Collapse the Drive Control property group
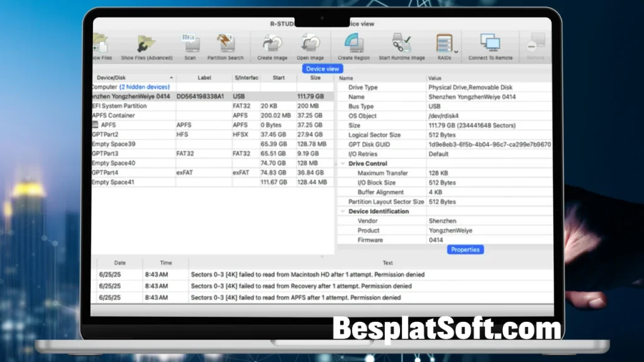 coord(343,163)
